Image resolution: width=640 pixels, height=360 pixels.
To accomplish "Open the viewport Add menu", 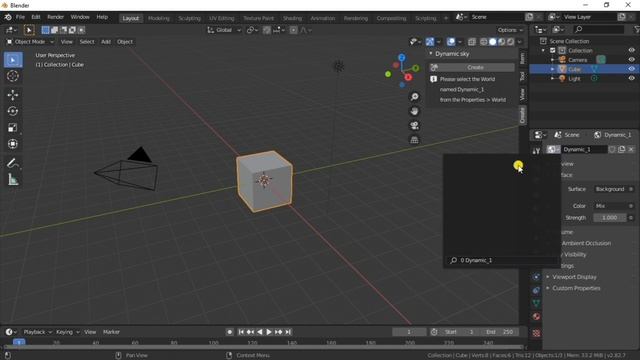I will tap(106, 42).
